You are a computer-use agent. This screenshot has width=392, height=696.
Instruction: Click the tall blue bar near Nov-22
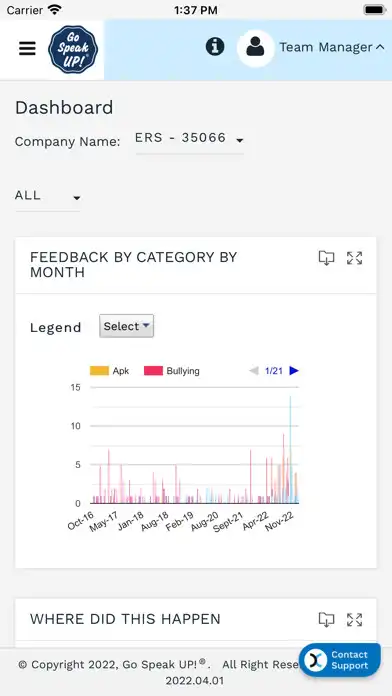tap(290, 449)
